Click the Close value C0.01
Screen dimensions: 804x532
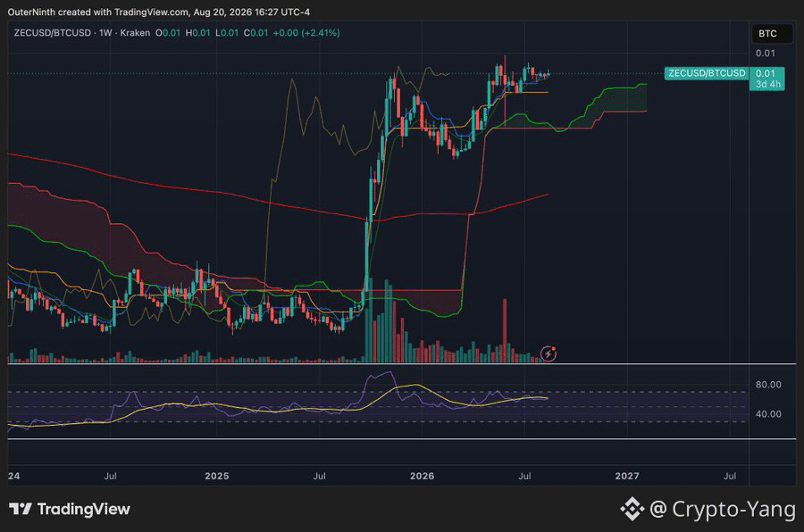tap(255, 33)
